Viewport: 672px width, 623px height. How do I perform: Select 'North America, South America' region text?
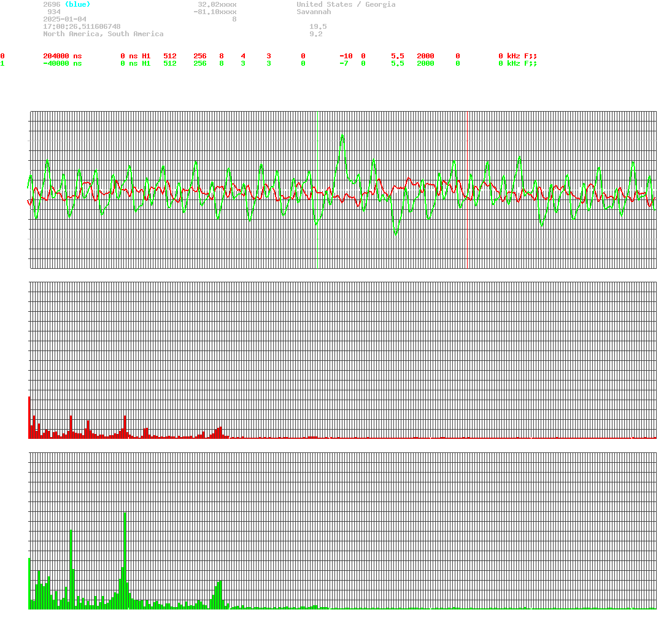(103, 34)
